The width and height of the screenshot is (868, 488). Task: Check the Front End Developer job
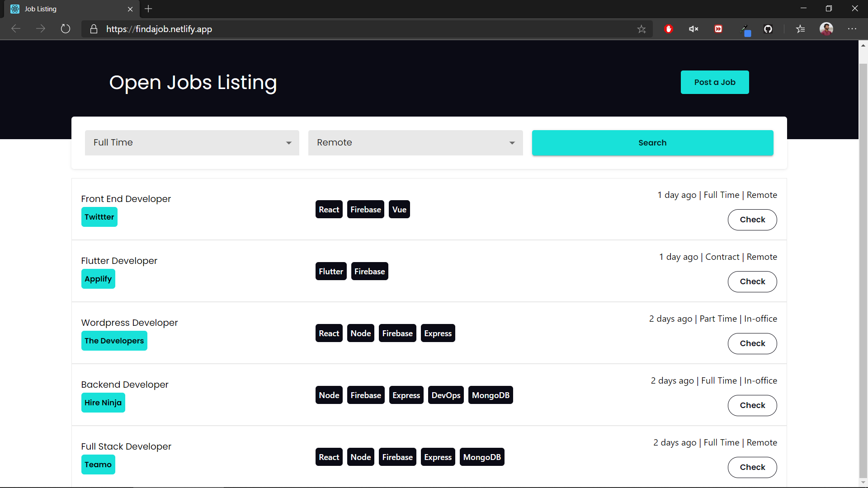point(752,220)
